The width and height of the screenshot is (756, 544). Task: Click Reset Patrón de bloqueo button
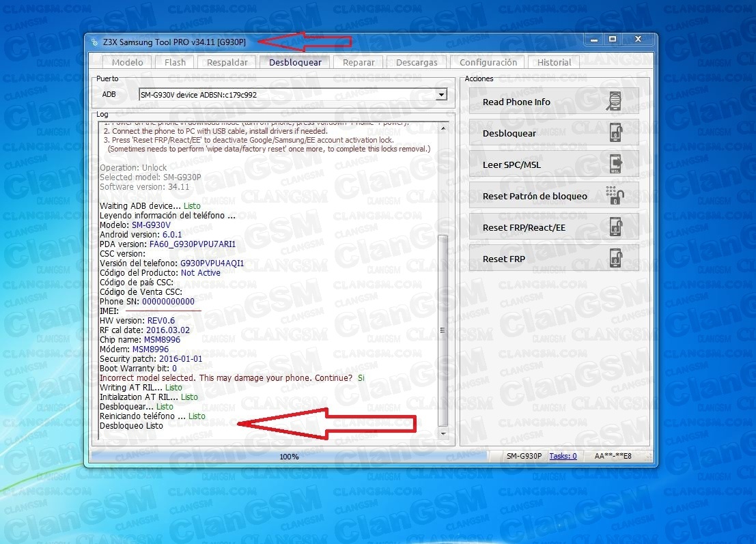coord(554,196)
